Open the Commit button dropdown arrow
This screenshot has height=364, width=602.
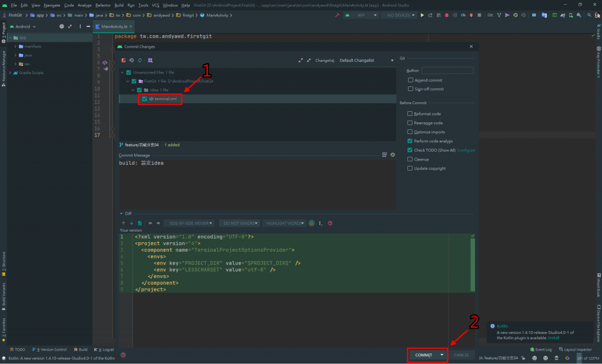click(442, 355)
